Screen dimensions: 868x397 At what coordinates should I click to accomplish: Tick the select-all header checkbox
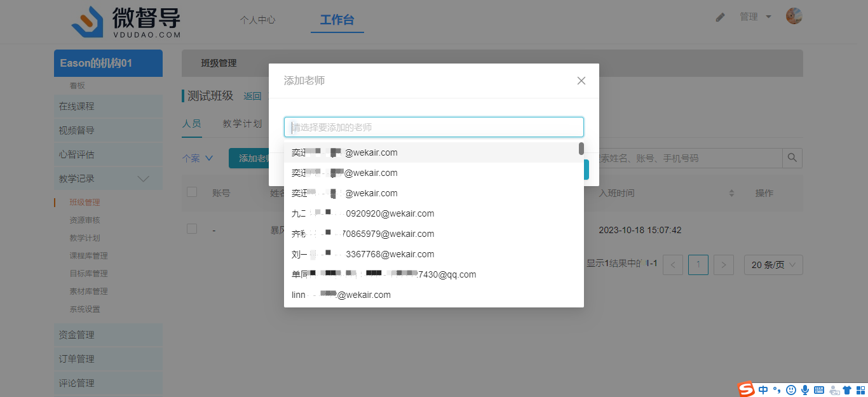click(192, 192)
